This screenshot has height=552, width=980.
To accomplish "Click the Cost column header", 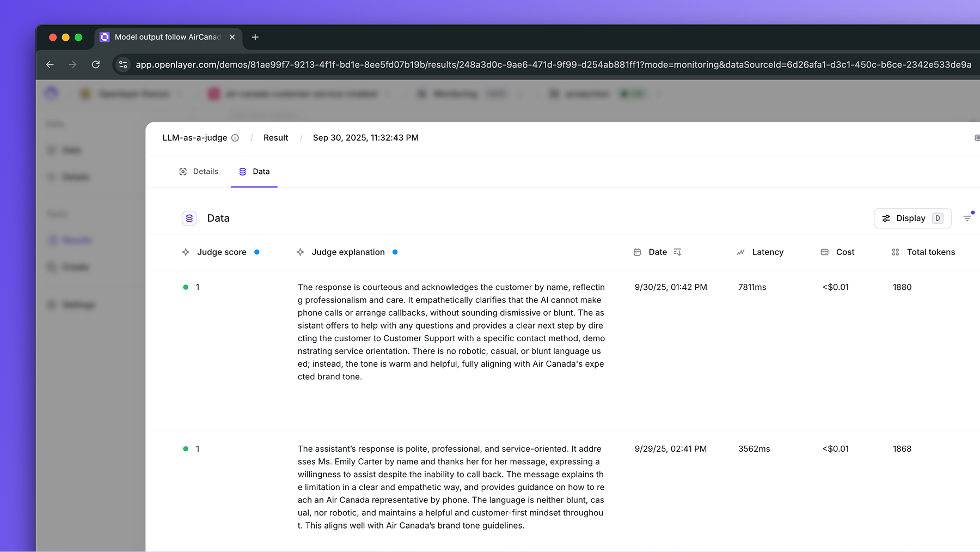I will pos(845,252).
